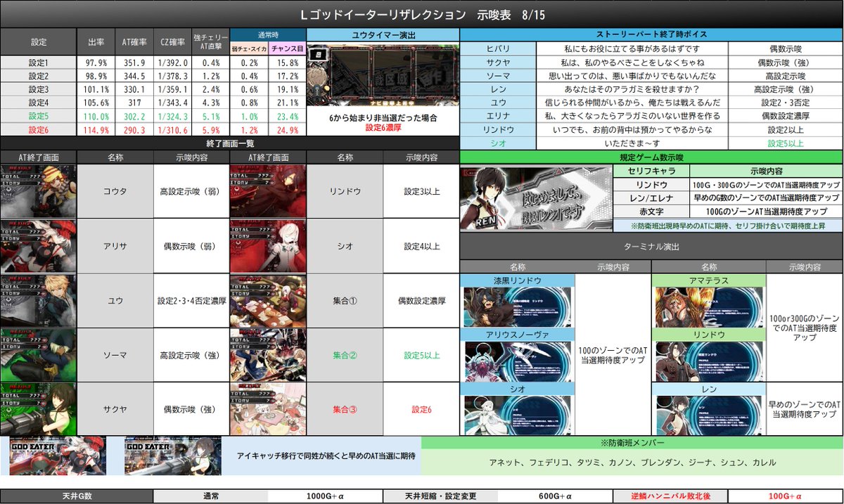
Task: Select the 24.9% chance-eye value
Action: [288, 130]
